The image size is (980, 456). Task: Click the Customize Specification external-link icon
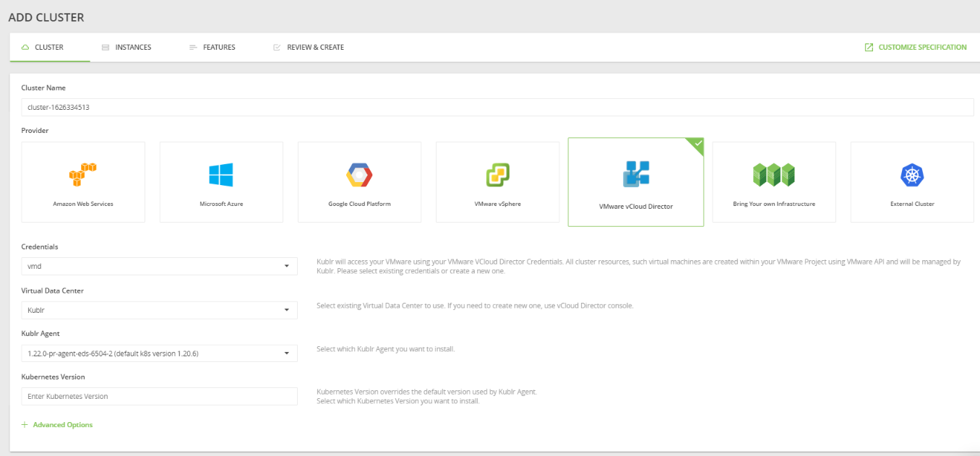pyautogui.click(x=869, y=48)
